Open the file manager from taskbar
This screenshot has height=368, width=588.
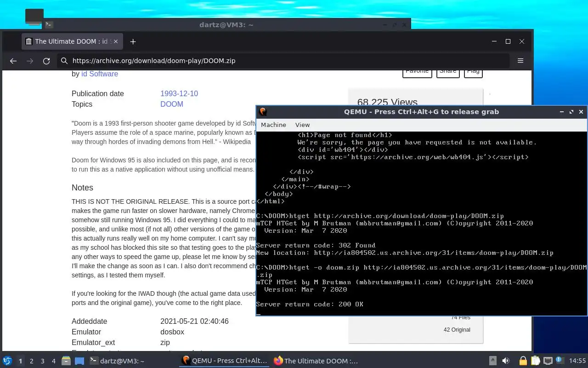(x=66, y=361)
